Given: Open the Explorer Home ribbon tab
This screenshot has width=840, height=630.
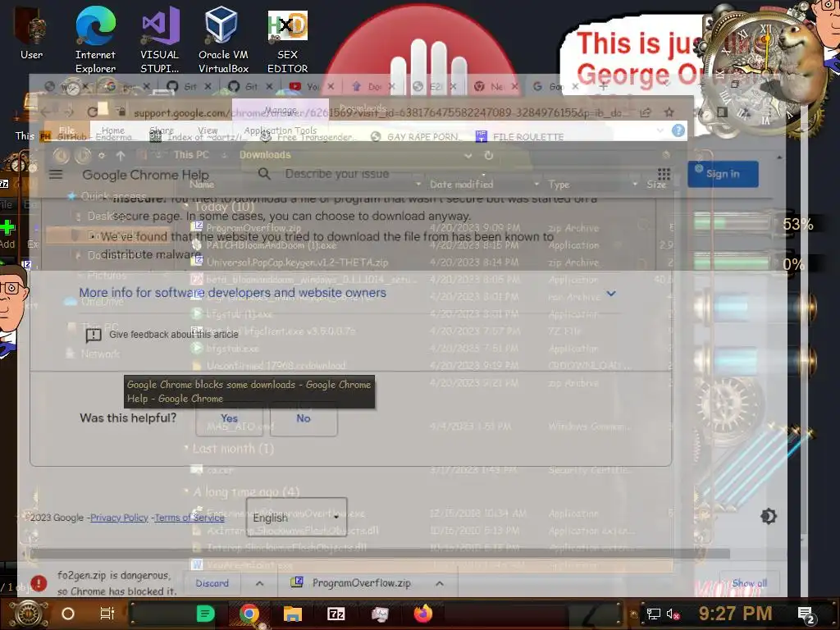Looking at the screenshot, I should pos(113,130).
